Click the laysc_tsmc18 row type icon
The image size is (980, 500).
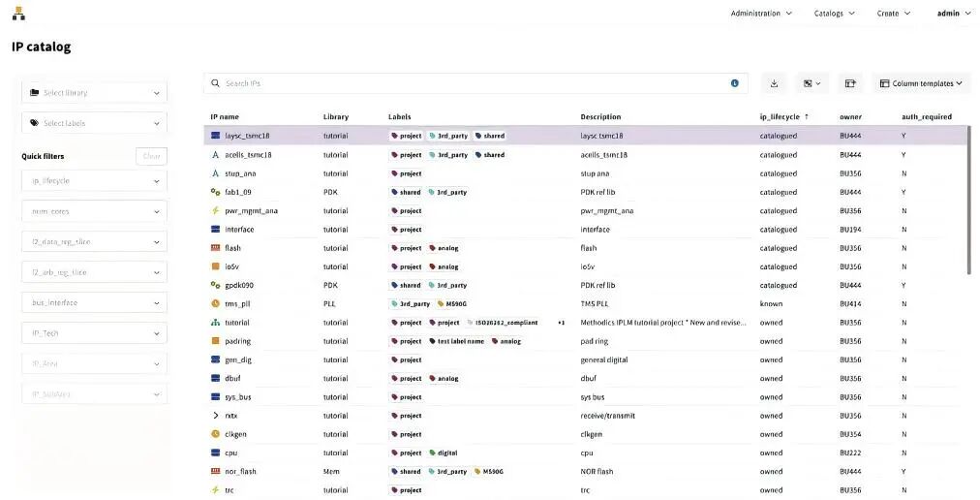(216, 136)
